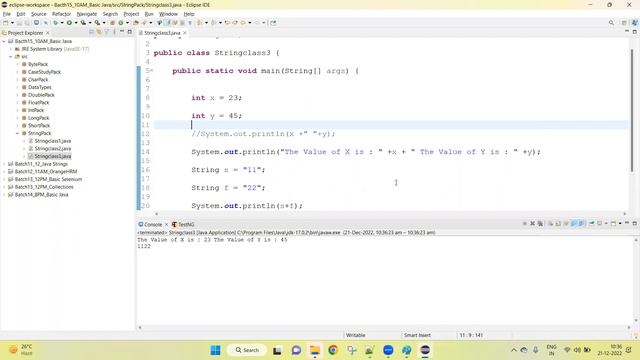This screenshot has width=640, height=360.
Task: Click the editor vertical scrollbar
Action: tap(631, 110)
